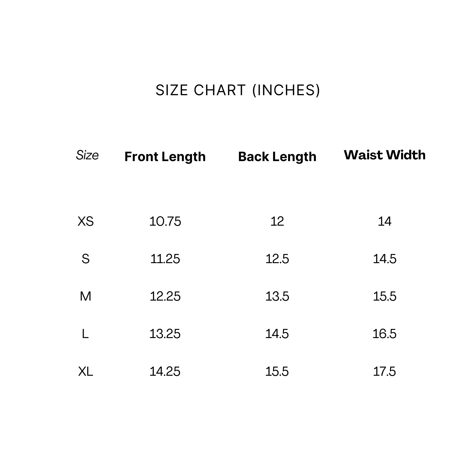476x476 pixels.
Task: Select the L front length value 13.25
Action: 165,334
